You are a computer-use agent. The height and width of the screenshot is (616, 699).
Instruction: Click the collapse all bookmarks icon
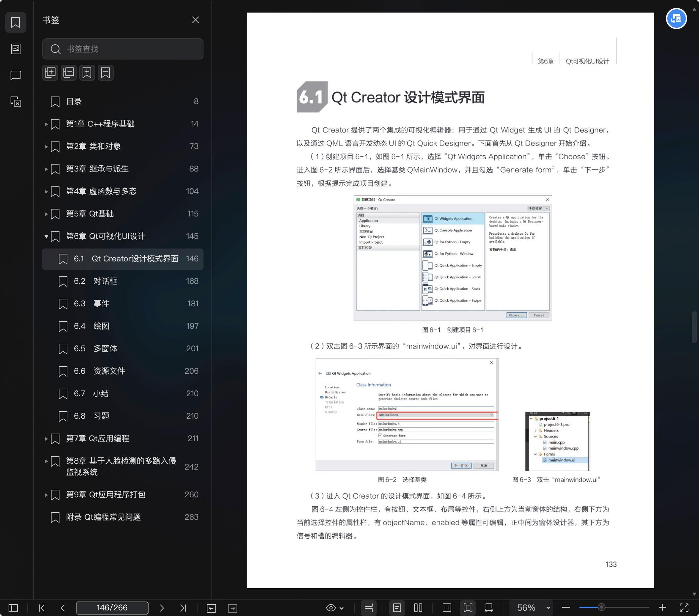coord(69,72)
